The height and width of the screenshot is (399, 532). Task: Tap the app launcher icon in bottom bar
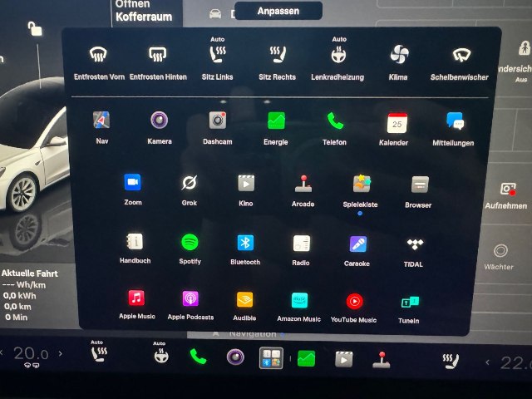(x=271, y=357)
